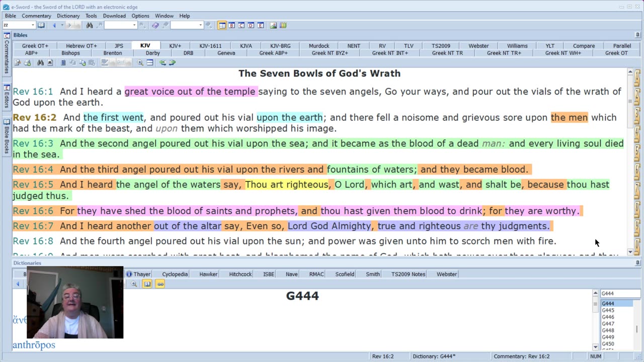644x362 pixels.
Task: Click the dictionary list scroll-down arrow
Action: point(596,347)
